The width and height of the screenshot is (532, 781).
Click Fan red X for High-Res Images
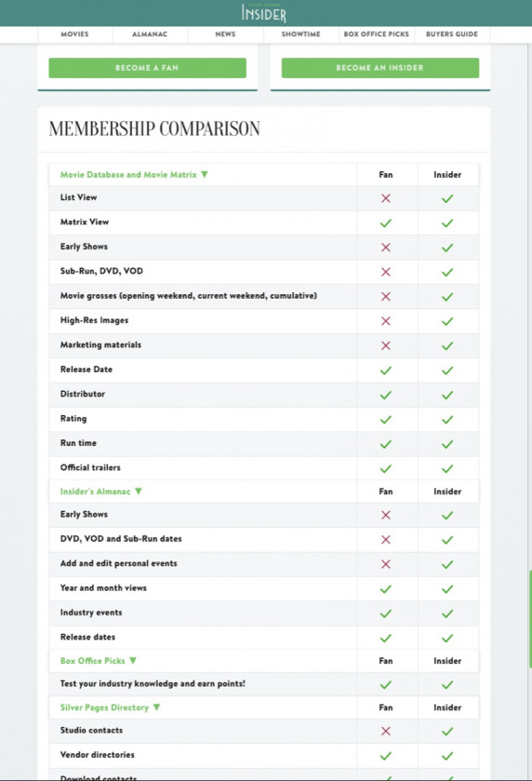pos(386,321)
